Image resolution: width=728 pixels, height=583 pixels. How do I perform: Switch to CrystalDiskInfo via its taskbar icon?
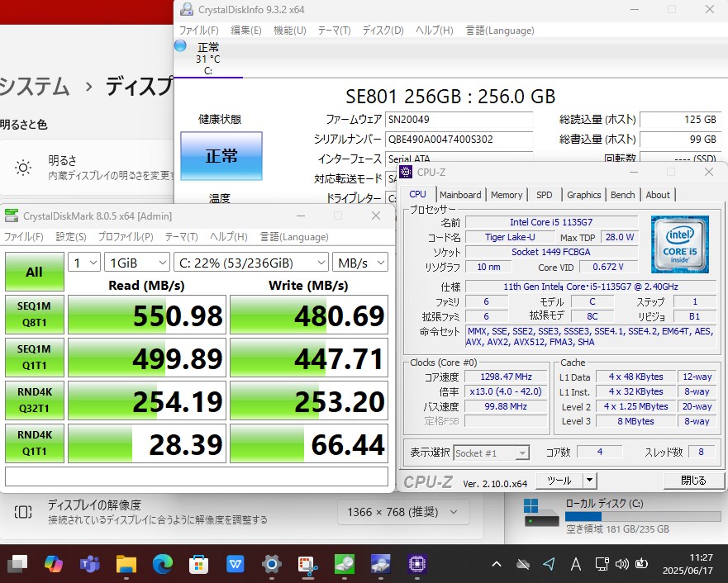pyautogui.click(x=381, y=563)
